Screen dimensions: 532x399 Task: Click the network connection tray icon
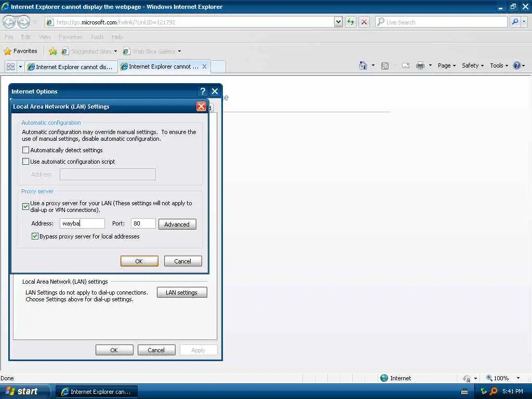point(484,391)
